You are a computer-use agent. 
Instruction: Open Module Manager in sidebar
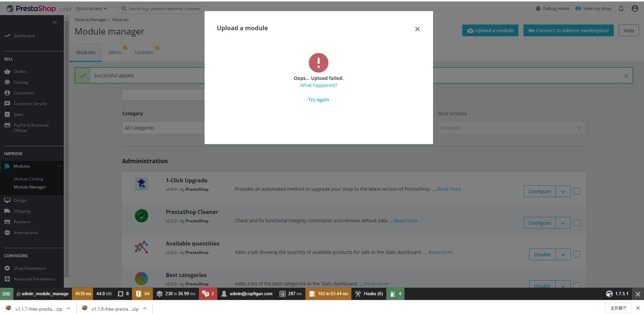click(30, 187)
